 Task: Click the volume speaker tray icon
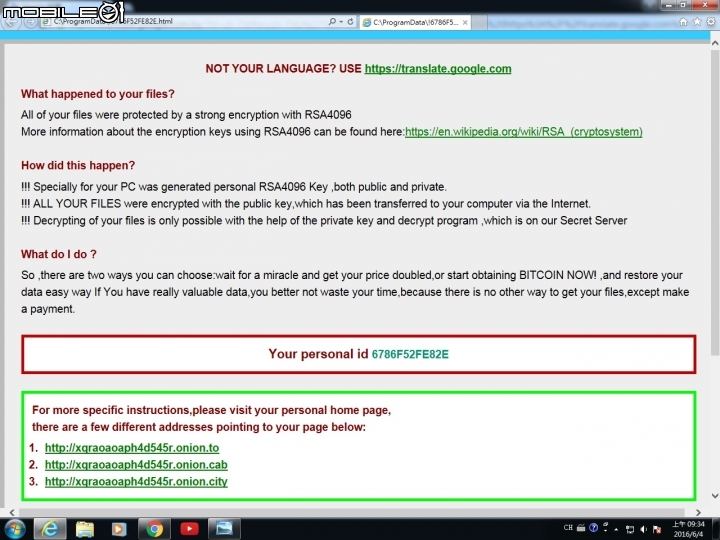pos(643,529)
